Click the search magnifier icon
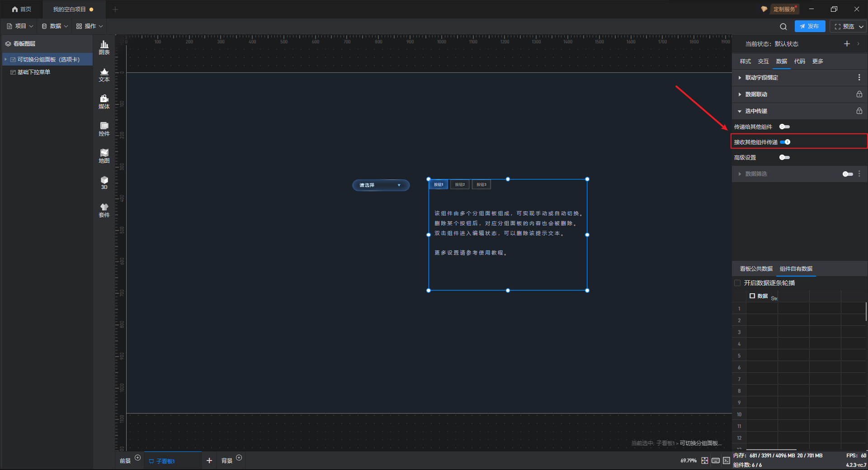This screenshot has width=868, height=470. 783,27
